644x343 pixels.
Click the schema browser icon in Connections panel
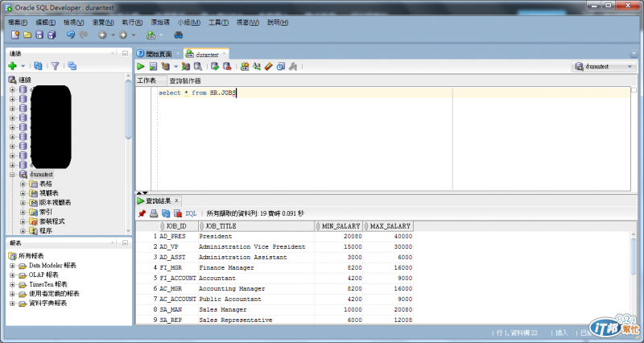click(x=72, y=66)
